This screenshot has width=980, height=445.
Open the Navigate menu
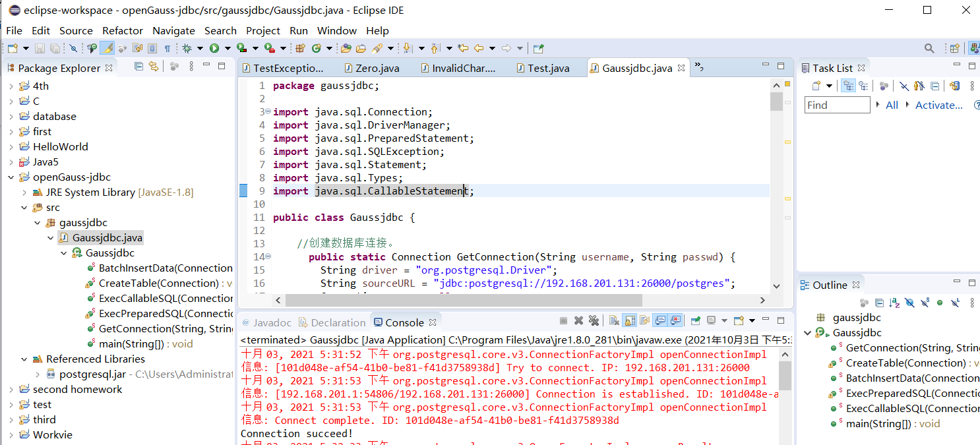pyautogui.click(x=173, y=30)
